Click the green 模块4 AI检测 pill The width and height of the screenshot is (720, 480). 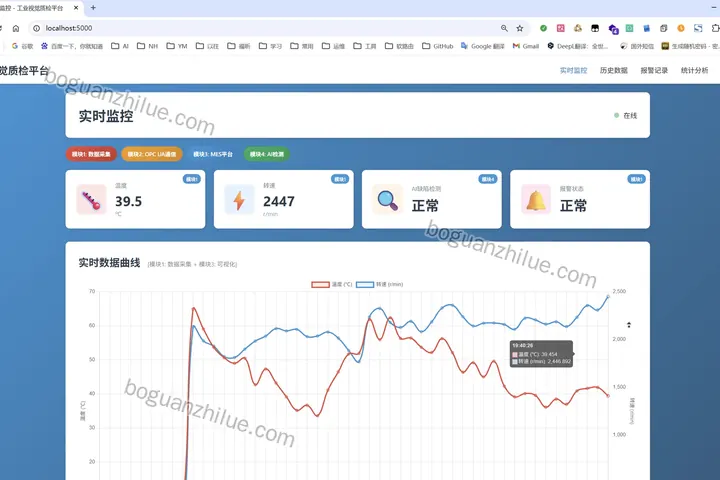[x=267, y=154]
